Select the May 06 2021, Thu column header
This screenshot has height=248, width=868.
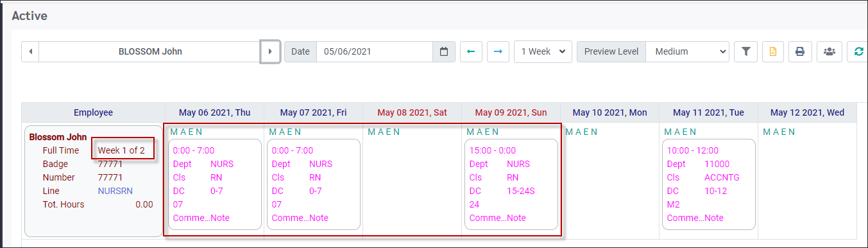[x=215, y=112]
